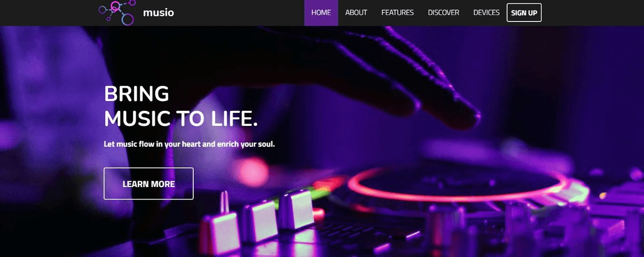Click the LEARN MORE button
The image size is (644, 257).
coord(149,184)
